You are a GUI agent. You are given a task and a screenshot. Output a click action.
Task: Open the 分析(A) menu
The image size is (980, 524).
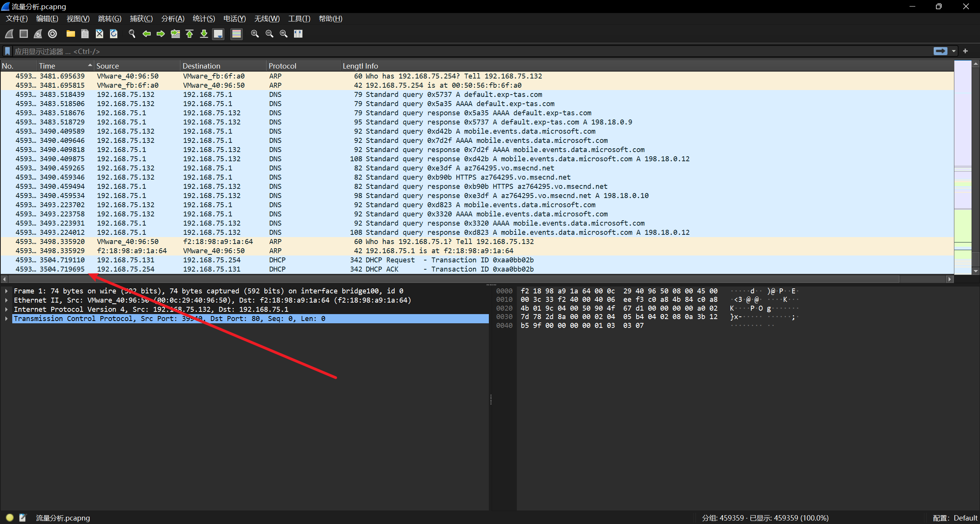click(x=173, y=18)
